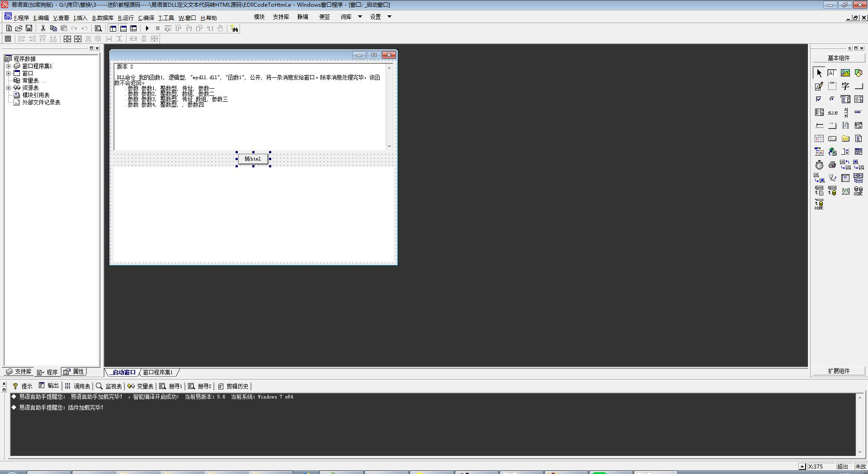
Task: Select the progress bar component in palette
Action: point(858,112)
